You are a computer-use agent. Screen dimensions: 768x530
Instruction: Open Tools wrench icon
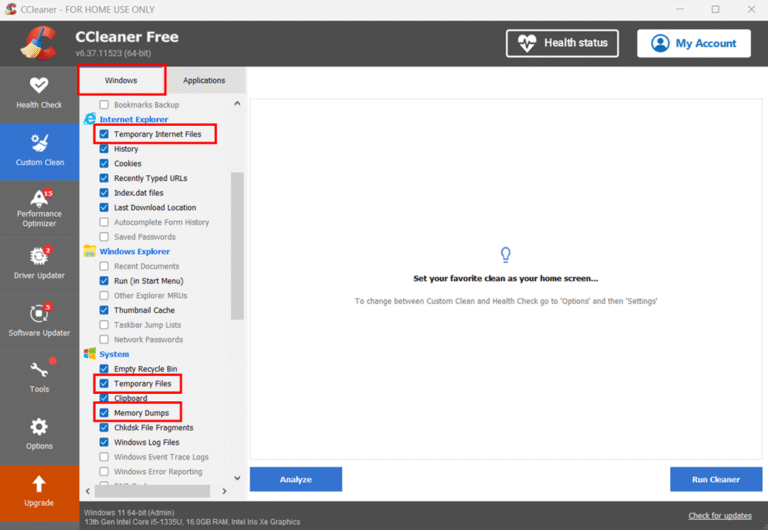[x=39, y=369]
